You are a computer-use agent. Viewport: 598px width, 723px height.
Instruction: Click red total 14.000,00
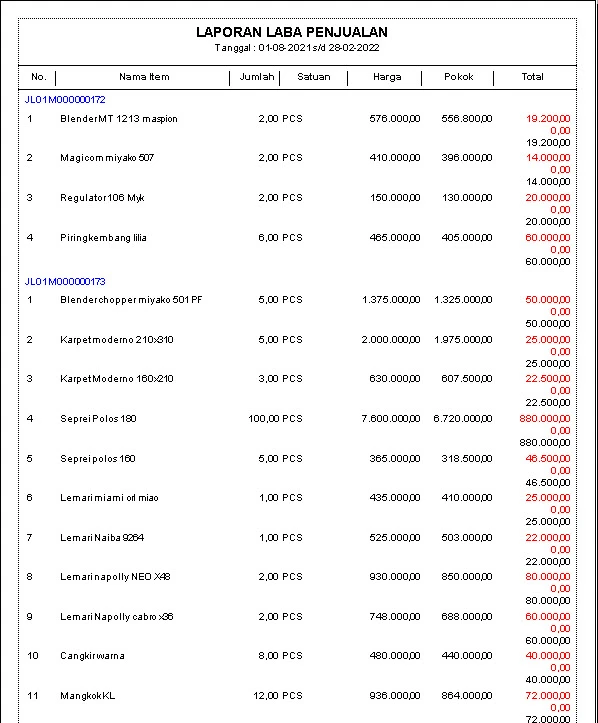(x=548, y=158)
